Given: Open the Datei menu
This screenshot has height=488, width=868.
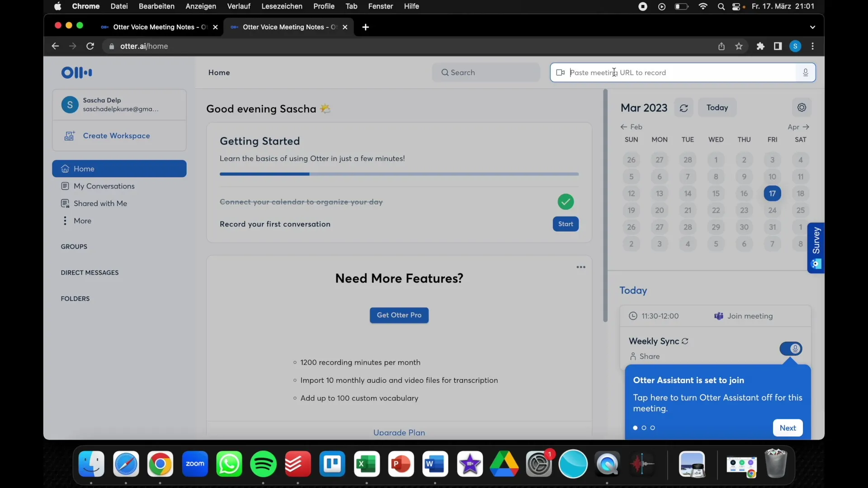Looking at the screenshot, I should coord(119,6).
